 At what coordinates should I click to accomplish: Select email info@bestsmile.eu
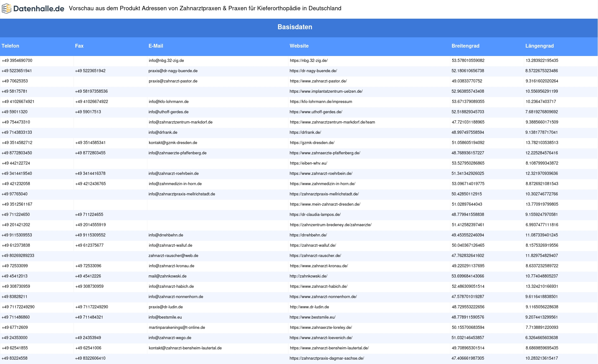(x=165, y=317)
